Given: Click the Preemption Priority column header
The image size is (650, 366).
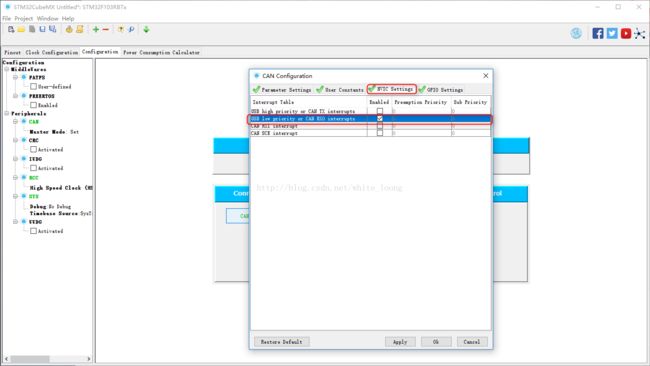Looking at the screenshot, I should [421, 102].
